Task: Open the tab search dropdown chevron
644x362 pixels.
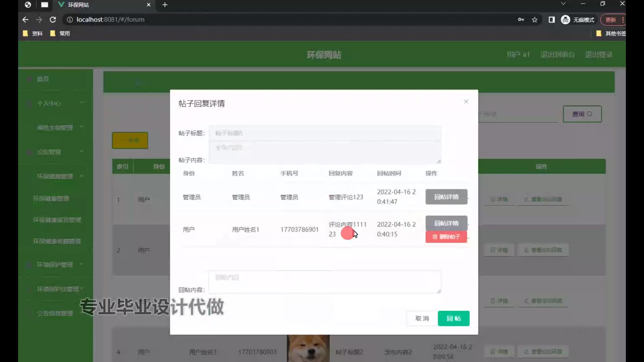Action: 563,4
